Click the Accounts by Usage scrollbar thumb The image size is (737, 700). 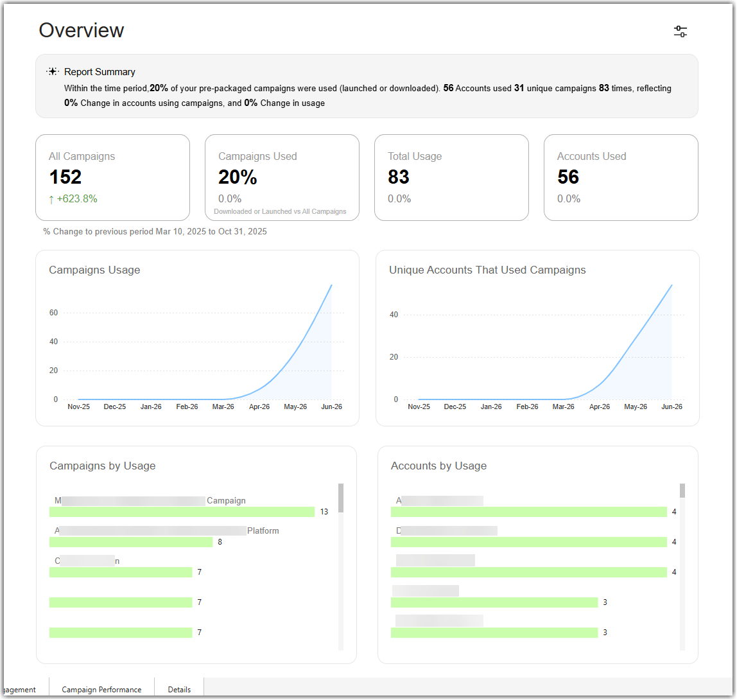pos(682,491)
